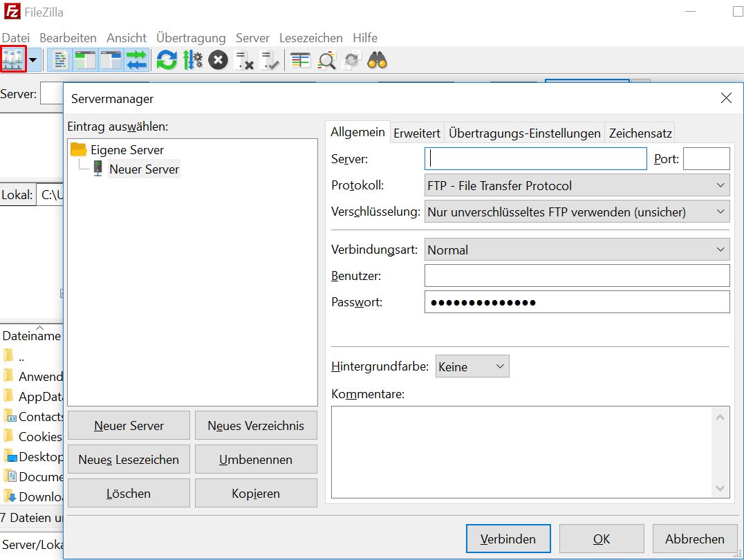Open the Lesezeichen menu
The width and height of the screenshot is (744, 560).
[310, 38]
